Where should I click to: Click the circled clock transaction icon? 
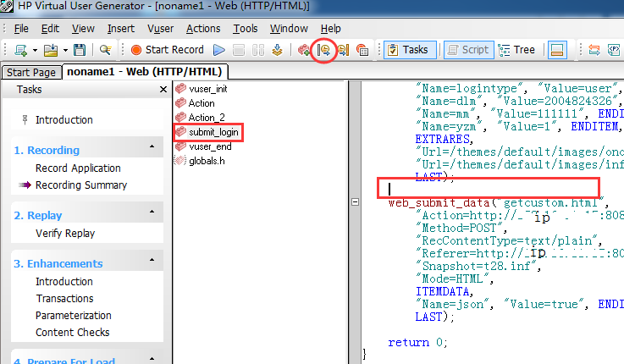click(323, 50)
